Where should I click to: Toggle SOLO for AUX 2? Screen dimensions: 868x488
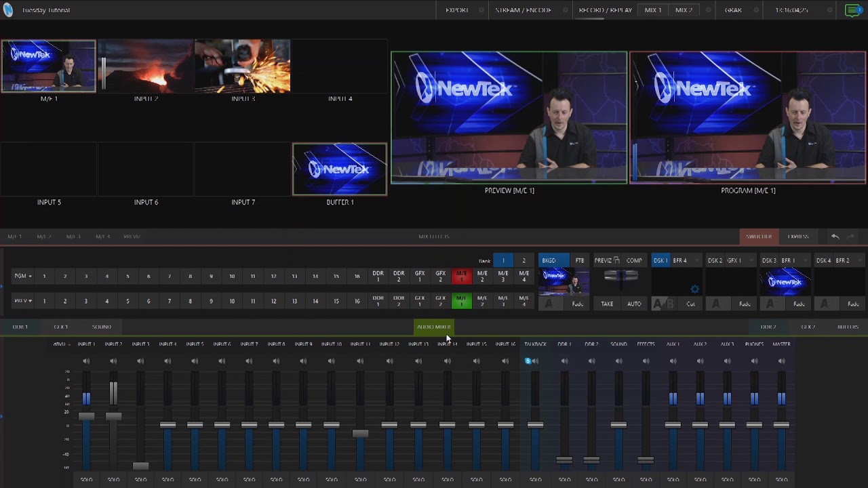coord(700,480)
